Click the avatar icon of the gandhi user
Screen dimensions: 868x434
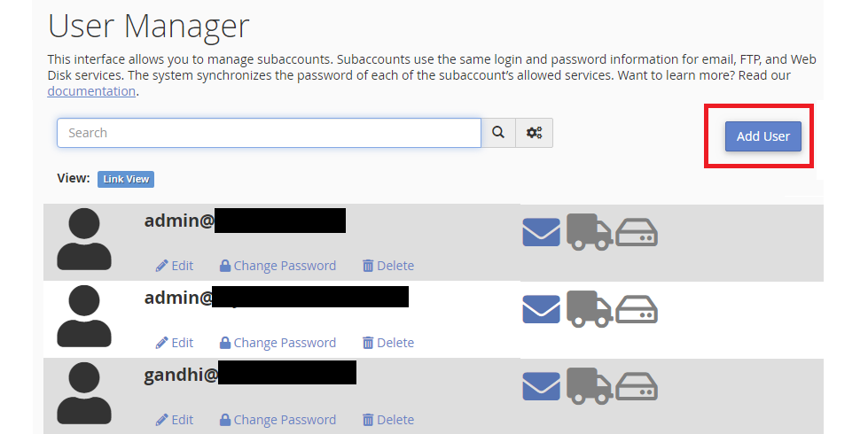[84, 393]
